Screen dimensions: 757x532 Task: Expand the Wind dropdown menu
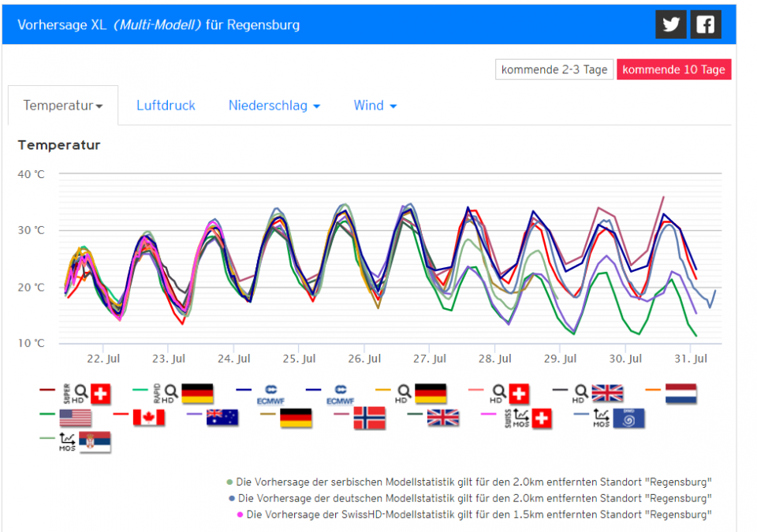pyautogui.click(x=375, y=106)
